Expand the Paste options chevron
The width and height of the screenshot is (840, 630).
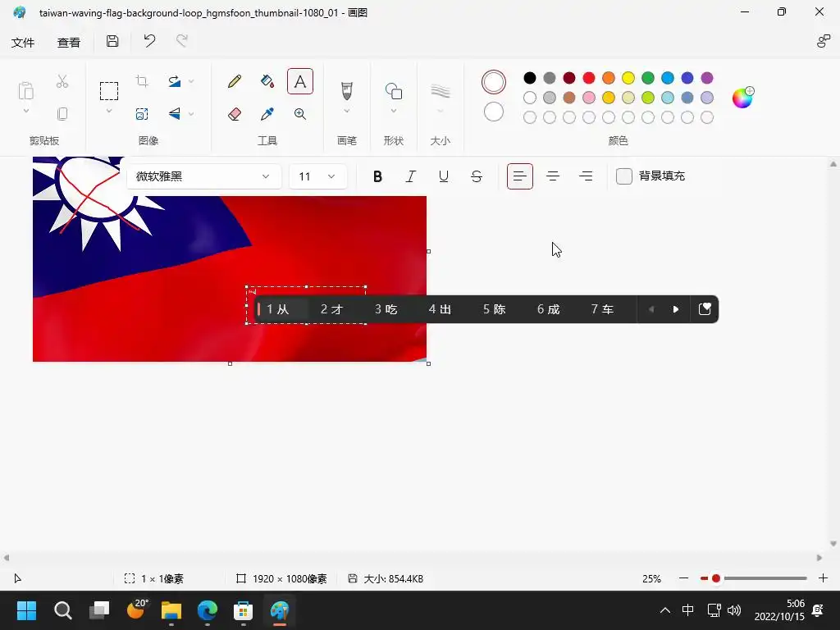pos(25,111)
